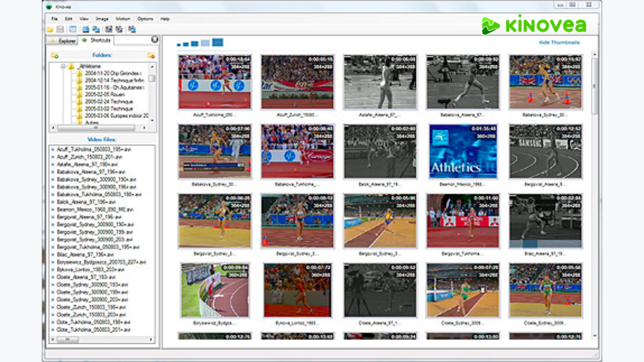The height and width of the screenshot is (362, 644).
Task: Click the Save toolbar icon
Action: [x=60, y=29]
